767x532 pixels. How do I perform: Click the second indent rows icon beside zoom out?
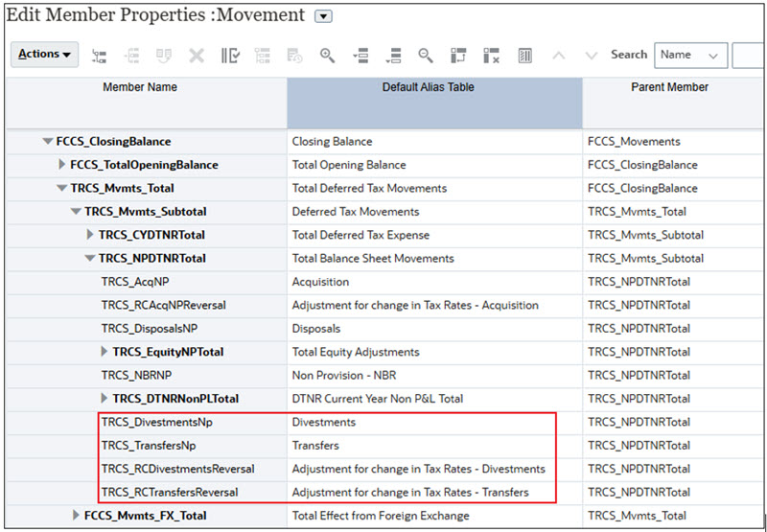(393, 56)
